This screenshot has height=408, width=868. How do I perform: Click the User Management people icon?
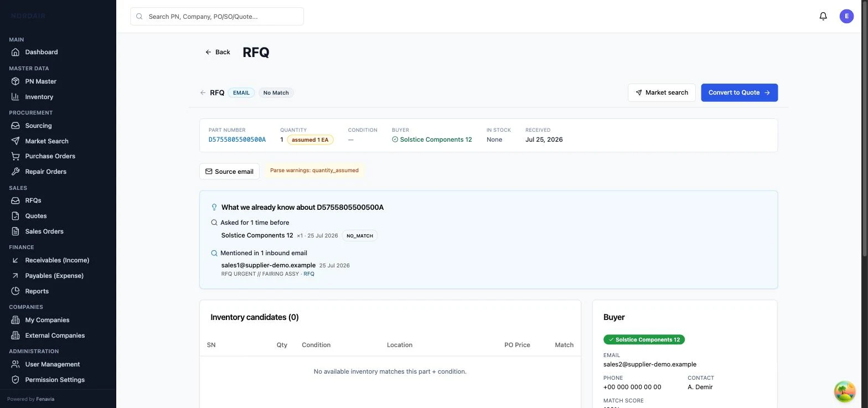[x=15, y=364]
